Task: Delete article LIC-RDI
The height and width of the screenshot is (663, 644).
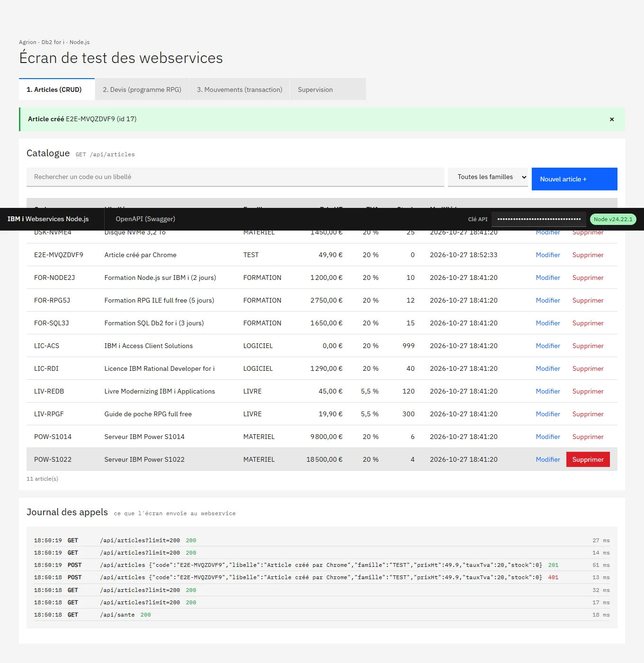Action: pos(588,368)
